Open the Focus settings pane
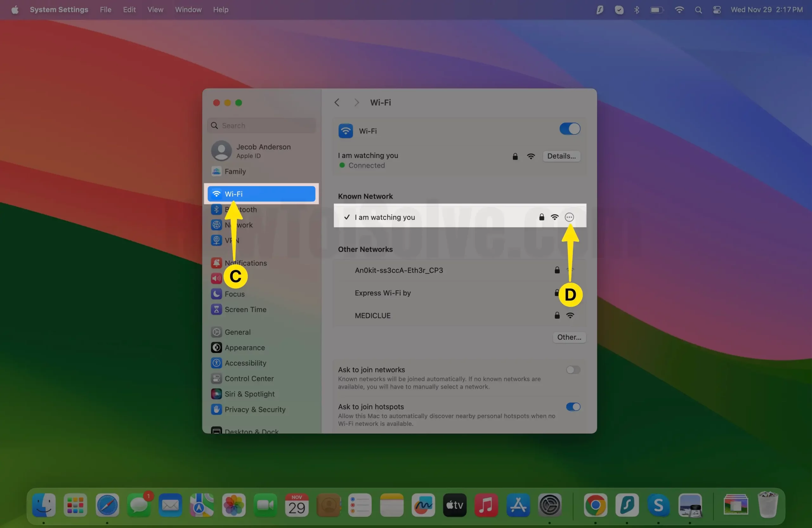812x528 pixels. click(234, 294)
